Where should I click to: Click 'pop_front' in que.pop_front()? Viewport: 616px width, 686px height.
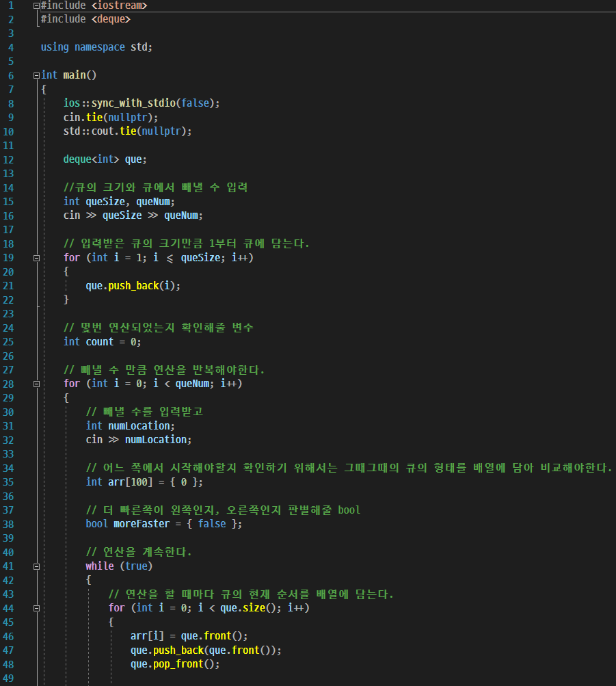(178, 664)
